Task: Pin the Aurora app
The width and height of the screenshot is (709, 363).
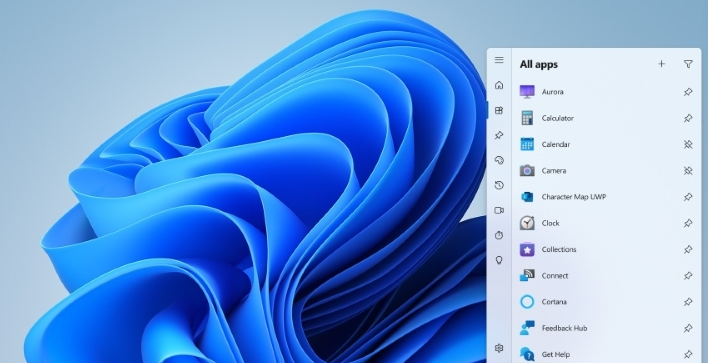Action: tap(688, 92)
